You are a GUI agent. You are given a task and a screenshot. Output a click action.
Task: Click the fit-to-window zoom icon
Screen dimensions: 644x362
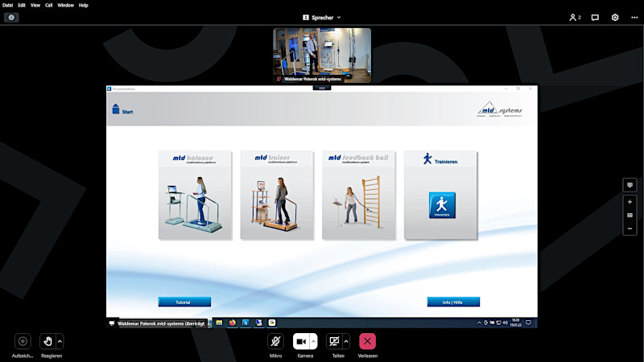630,215
